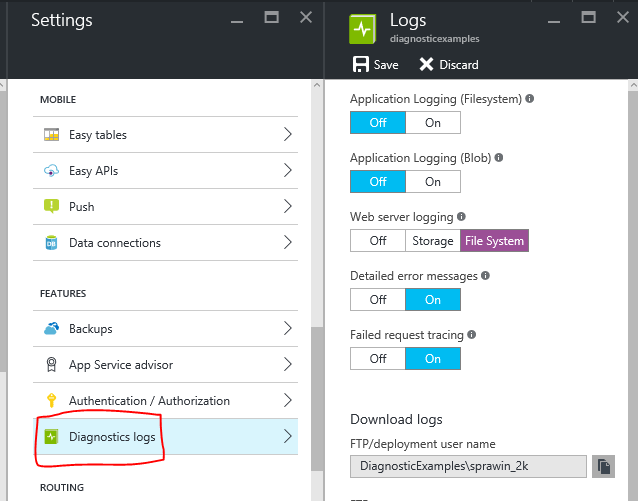
Task: Copy the FTP deployment user name
Action: click(604, 466)
